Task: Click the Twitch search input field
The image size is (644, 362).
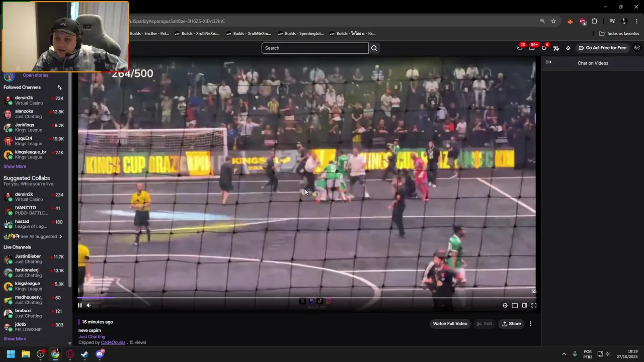Action: (315, 48)
